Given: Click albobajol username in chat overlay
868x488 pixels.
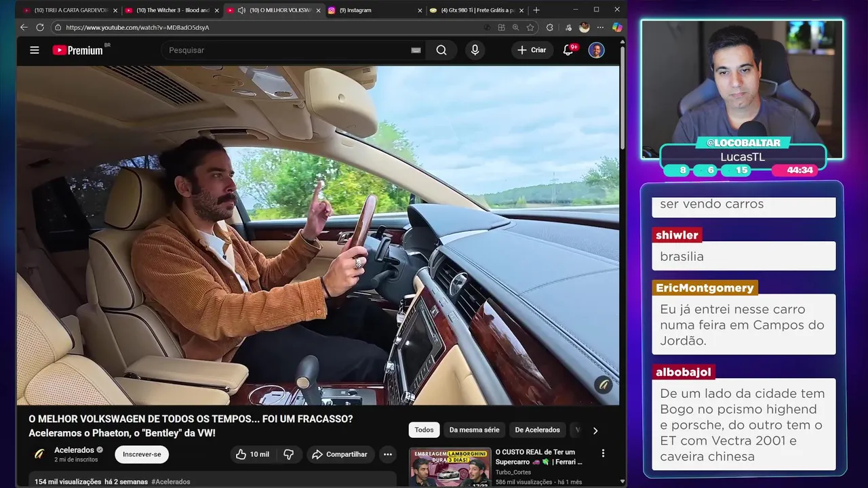Looking at the screenshot, I should [x=684, y=372].
